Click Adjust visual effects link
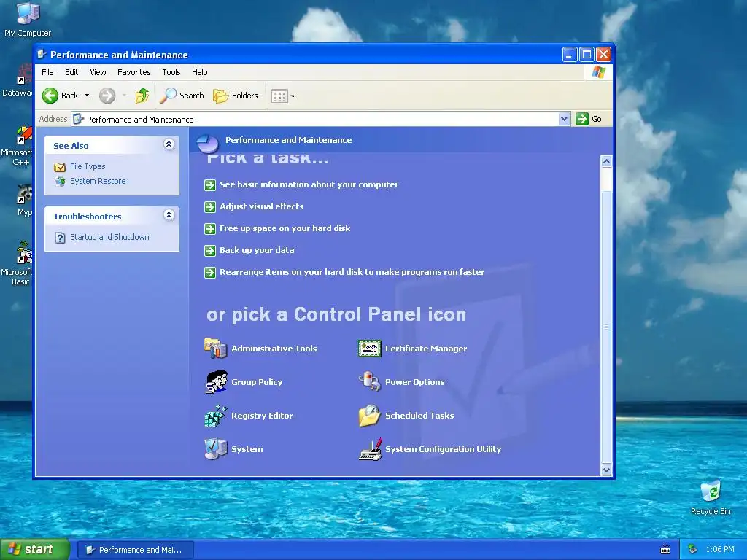 (262, 206)
